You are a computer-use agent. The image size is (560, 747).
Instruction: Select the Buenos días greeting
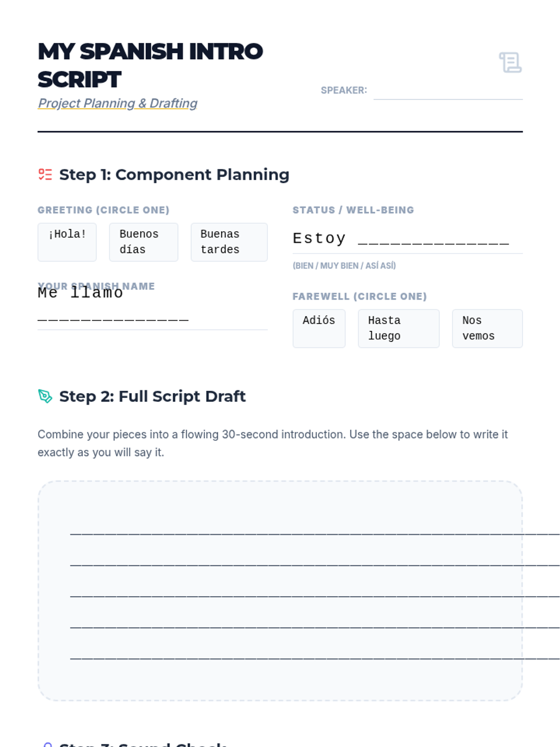pyautogui.click(x=143, y=242)
